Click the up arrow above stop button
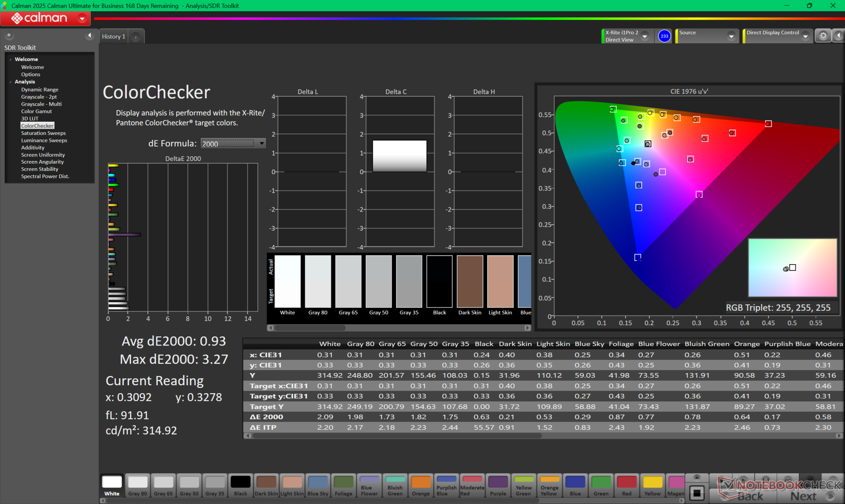 (697, 478)
